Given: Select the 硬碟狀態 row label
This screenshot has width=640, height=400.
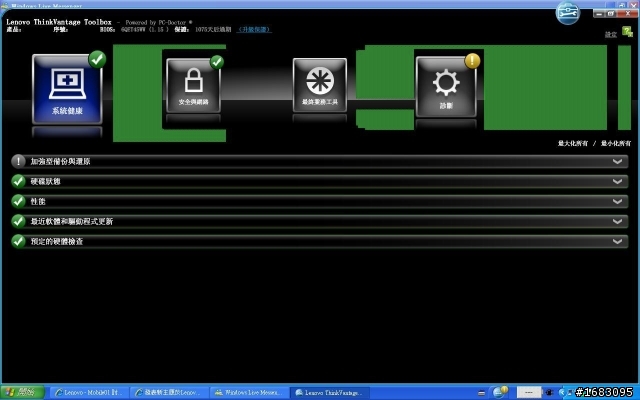Looking at the screenshot, I should 45,181.
